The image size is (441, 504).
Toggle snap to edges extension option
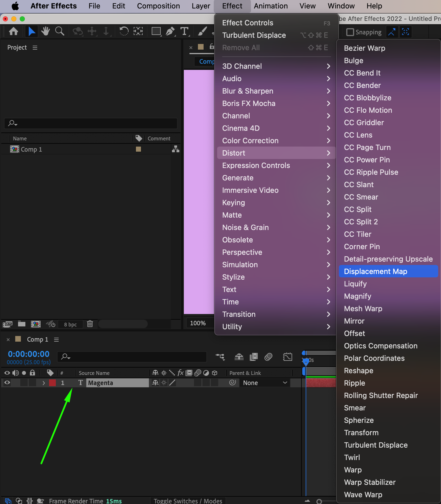391,32
